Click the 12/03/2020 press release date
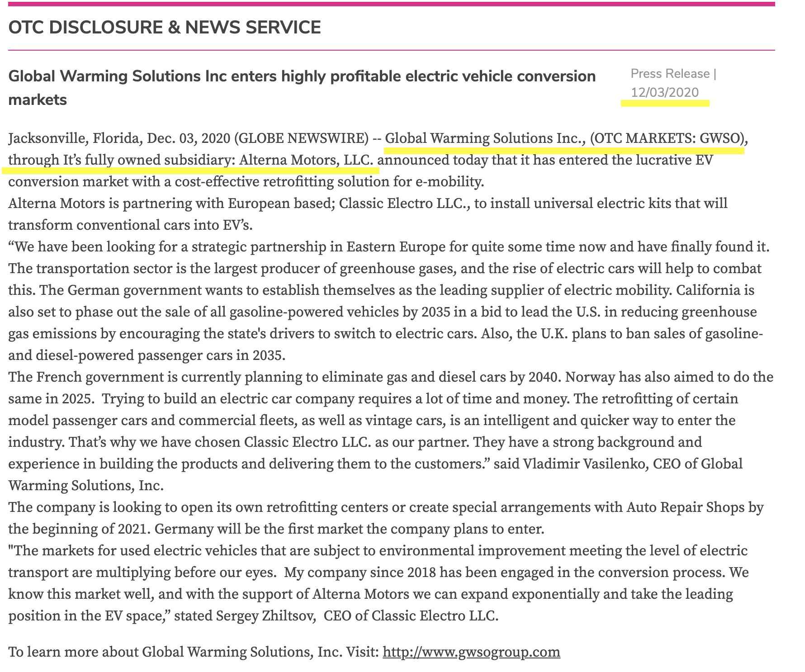 click(665, 92)
